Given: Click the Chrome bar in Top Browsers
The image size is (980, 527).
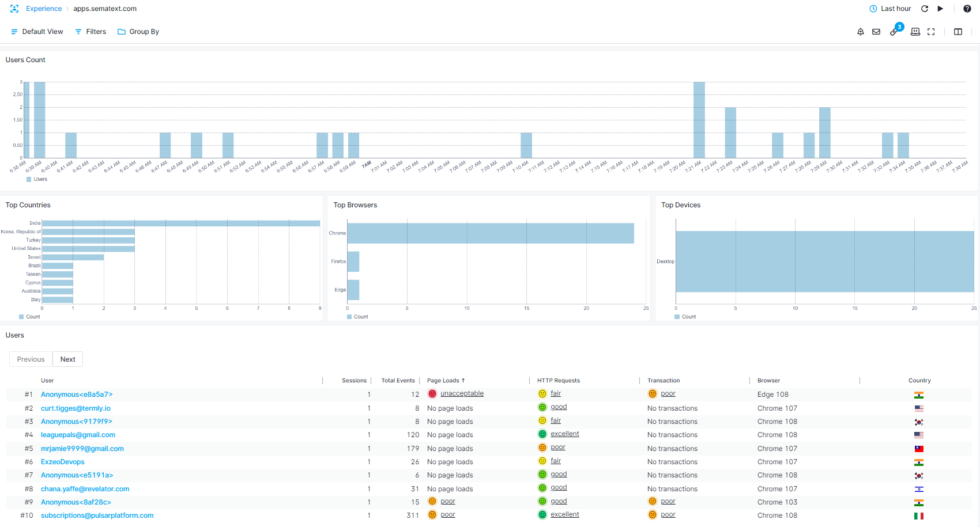Looking at the screenshot, I should click(x=491, y=233).
